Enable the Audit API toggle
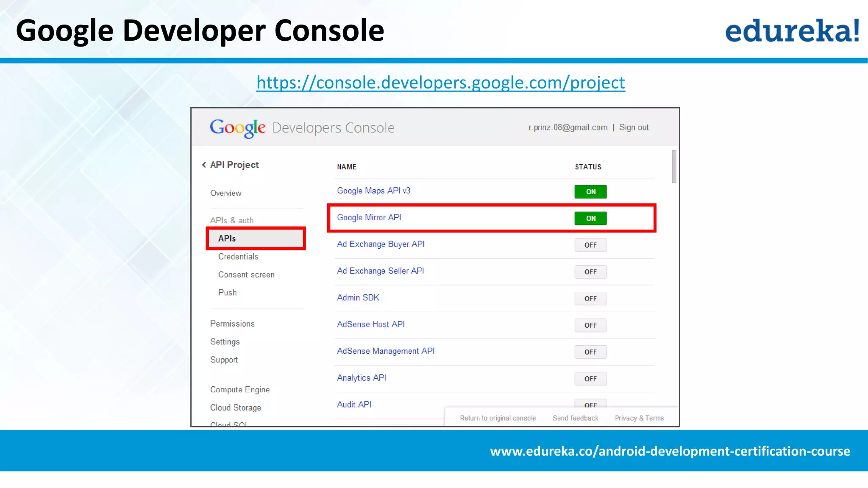The height and width of the screenshot is (488, 868). click(590, 403)
